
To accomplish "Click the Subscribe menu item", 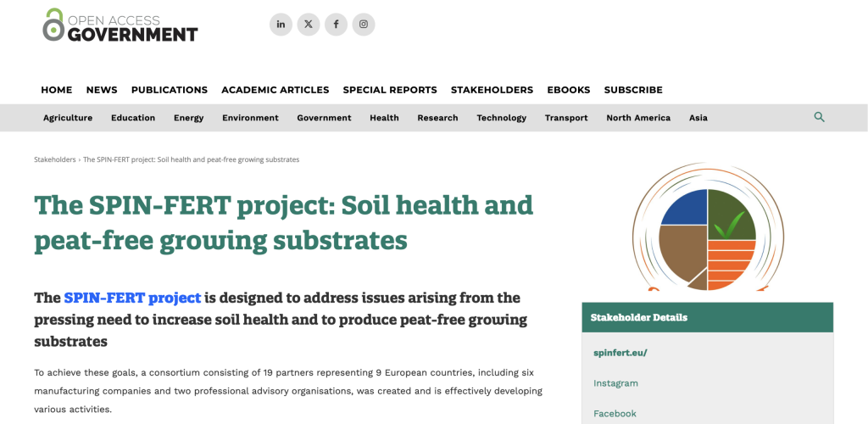I will tap(633, 90).
